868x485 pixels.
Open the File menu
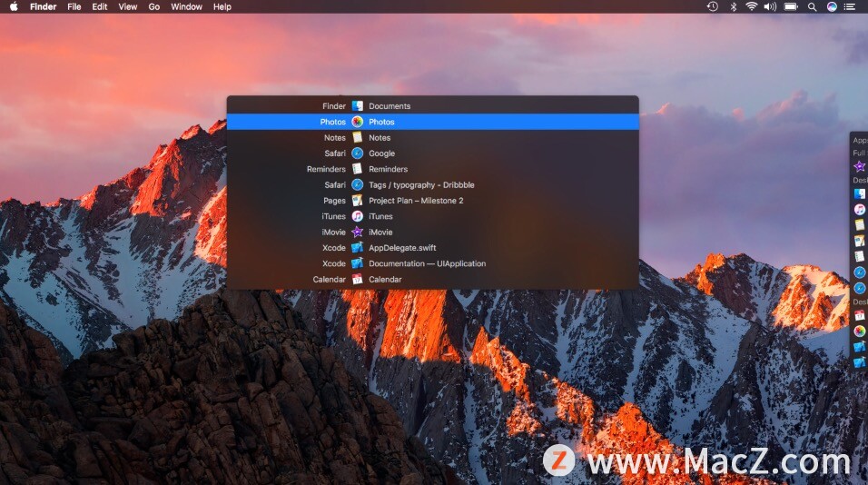click(x=74, y=6)
